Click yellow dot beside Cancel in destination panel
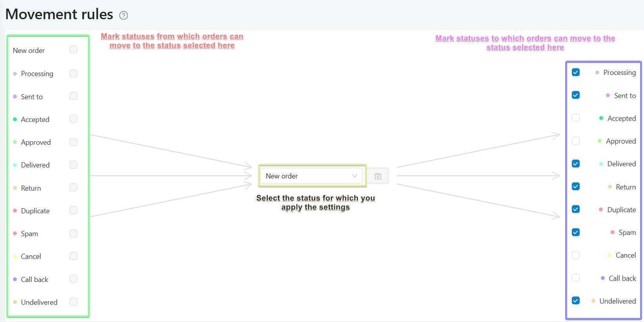This screenshot has height=322, width=644. pyautogui.click(x=609, y=255)
